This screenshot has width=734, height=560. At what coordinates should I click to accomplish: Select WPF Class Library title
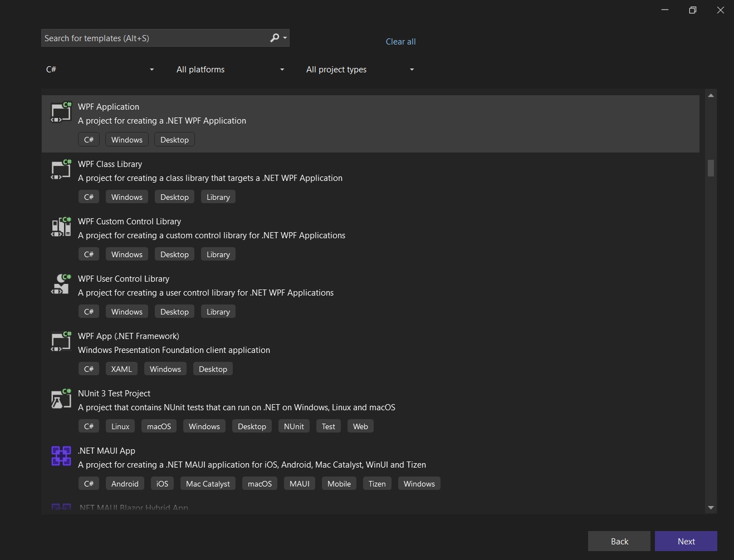(110, 164)
